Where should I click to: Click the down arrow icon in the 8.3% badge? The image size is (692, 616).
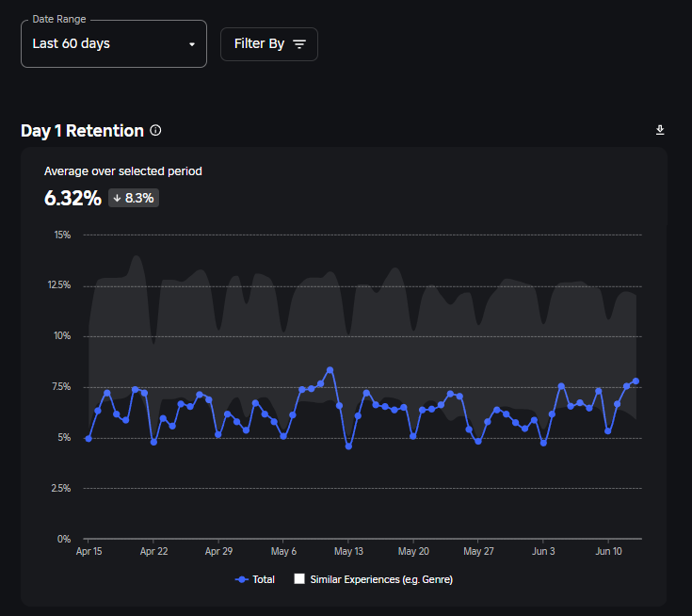[x=117, y=198]
